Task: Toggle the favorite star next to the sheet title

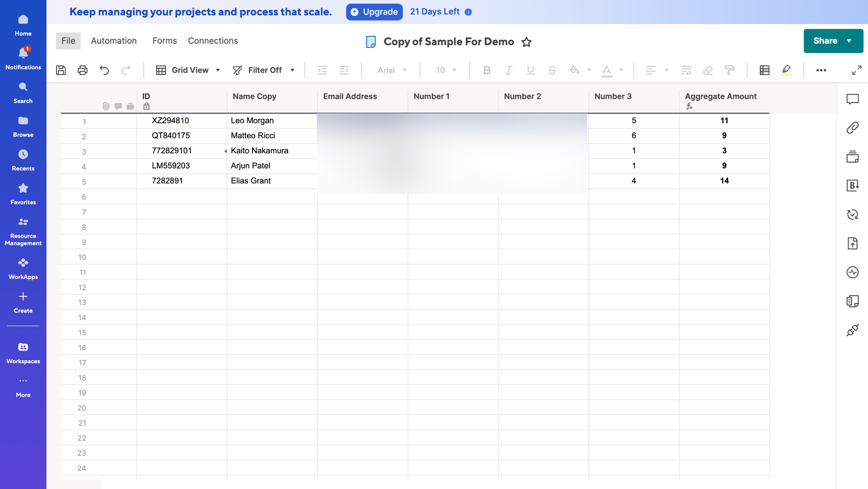Action: [526, 42]
